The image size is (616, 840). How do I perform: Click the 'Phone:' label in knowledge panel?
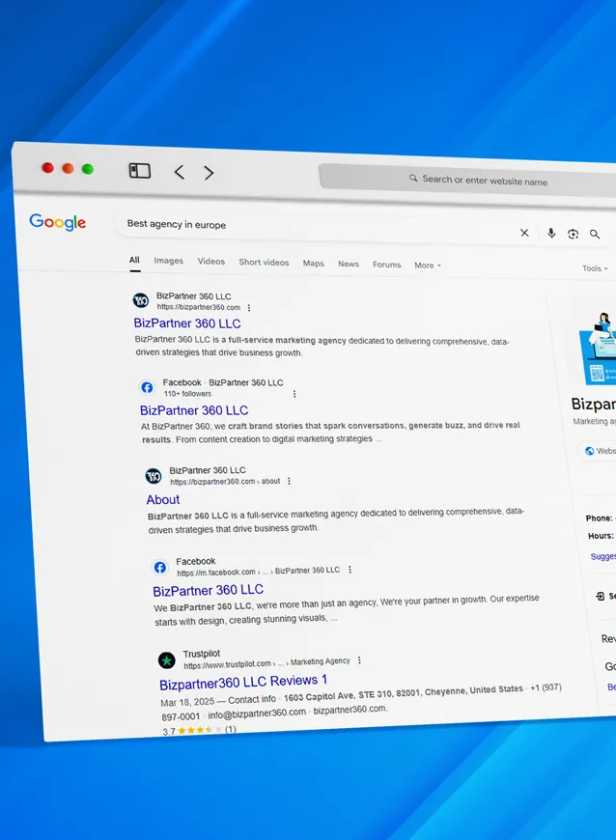[599, 518]
